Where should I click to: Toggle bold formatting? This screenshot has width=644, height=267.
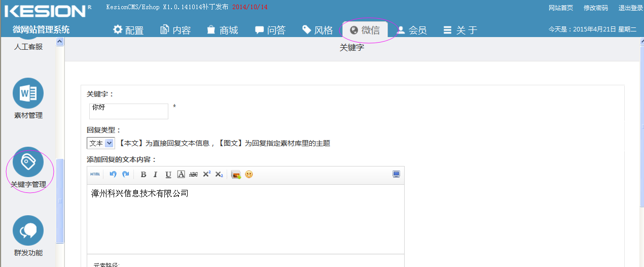pyautogui.click(x=144, y=175)
